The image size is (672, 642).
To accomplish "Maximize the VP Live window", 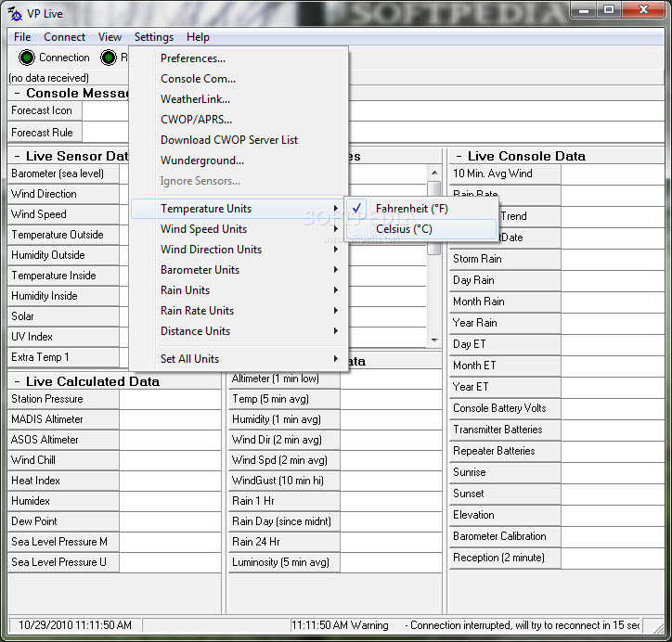I will pyautogui.click(x=609, y=10).
